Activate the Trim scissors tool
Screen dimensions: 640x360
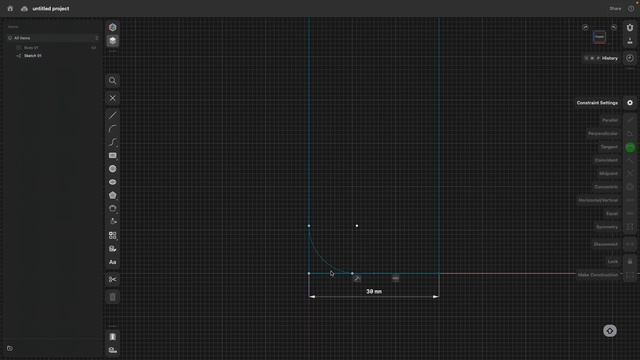click(113, 280)
